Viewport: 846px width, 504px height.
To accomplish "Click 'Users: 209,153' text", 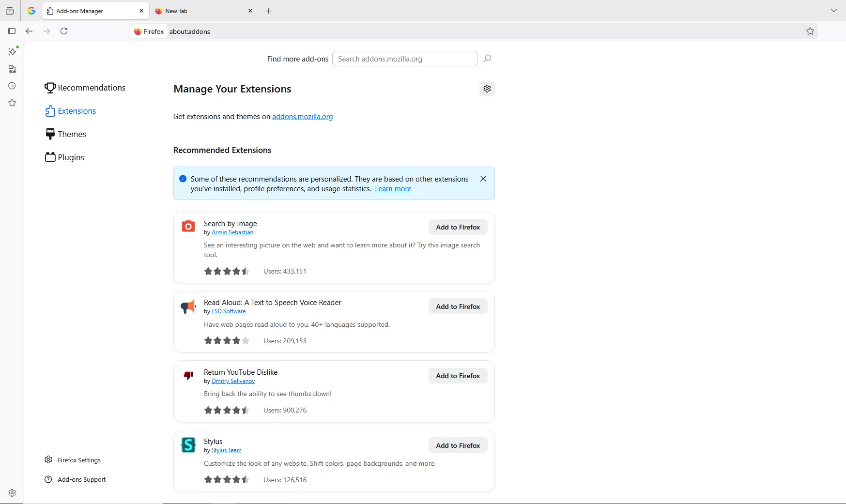I will click(285, 341).
